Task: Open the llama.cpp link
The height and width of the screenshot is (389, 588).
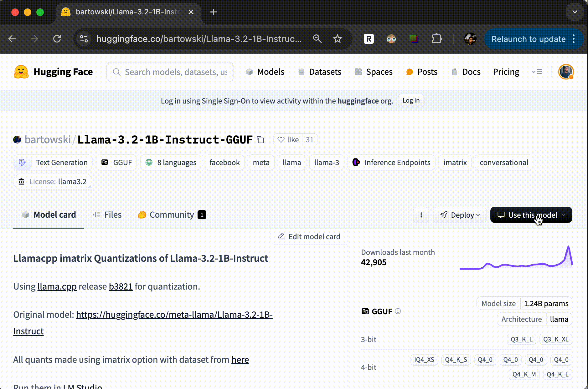Action: 57,286
